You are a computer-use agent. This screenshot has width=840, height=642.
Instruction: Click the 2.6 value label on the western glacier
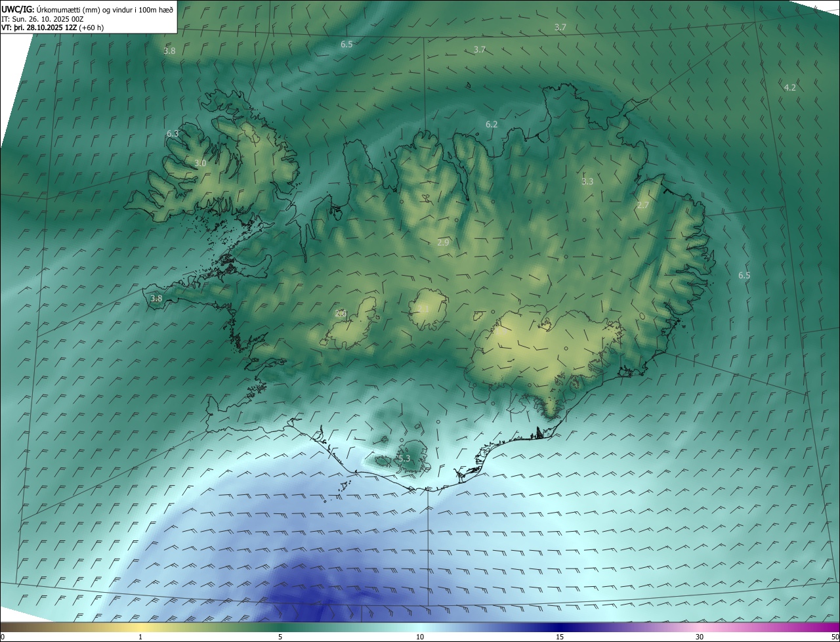coord(341,313)
